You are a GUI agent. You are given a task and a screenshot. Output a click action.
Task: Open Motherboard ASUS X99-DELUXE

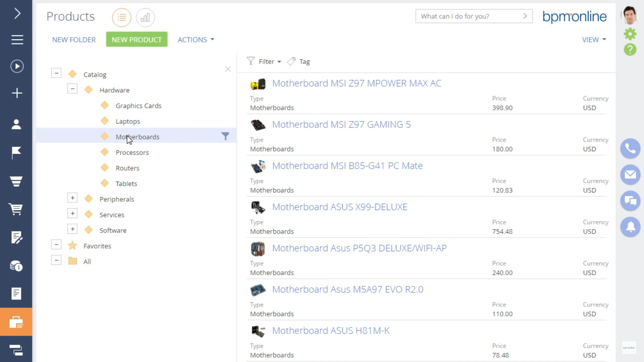tap(340, 207)
